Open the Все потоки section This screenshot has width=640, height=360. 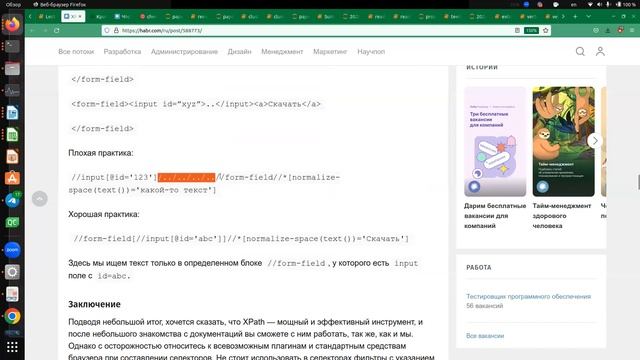tap(76, 51)
